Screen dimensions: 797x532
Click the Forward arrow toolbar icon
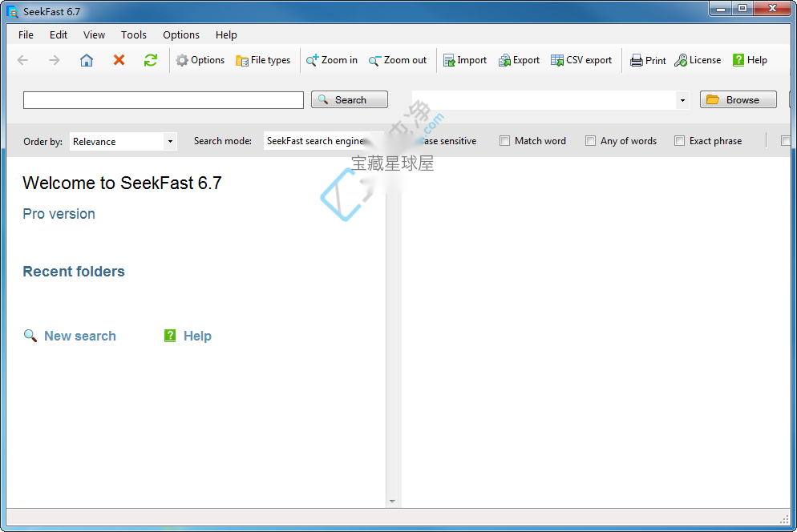pyautogui.click(x=55, y=60)
